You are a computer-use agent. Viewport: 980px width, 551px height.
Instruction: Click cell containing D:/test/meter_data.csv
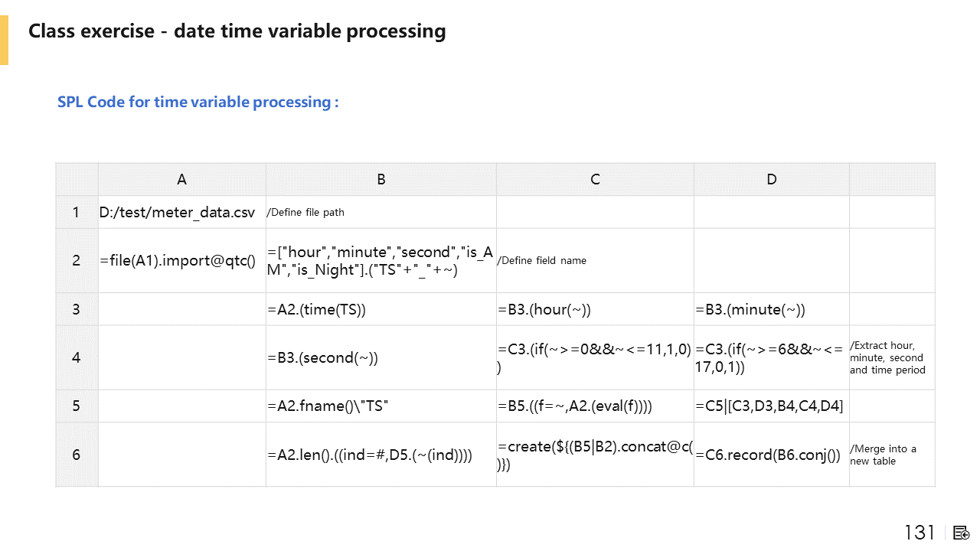pyautogui.click(x=178, y=213)
